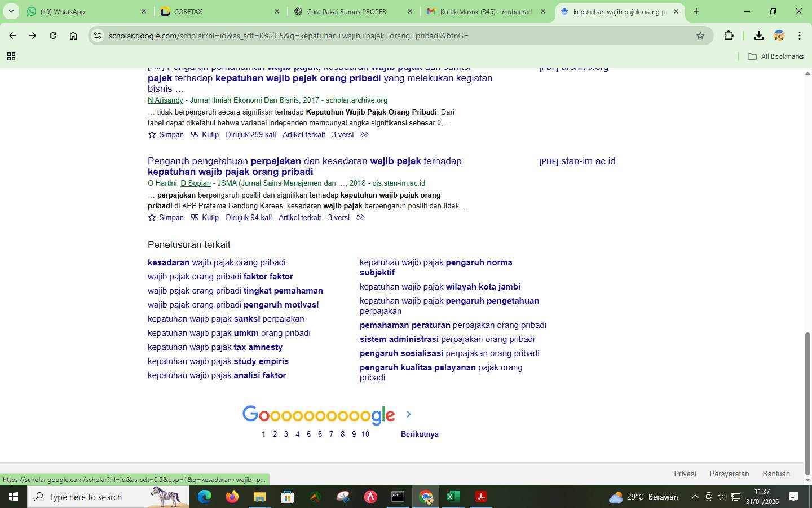Click the Extensions puzzle icon
Viewport: 812px width, 508px height.
point(729,36)
